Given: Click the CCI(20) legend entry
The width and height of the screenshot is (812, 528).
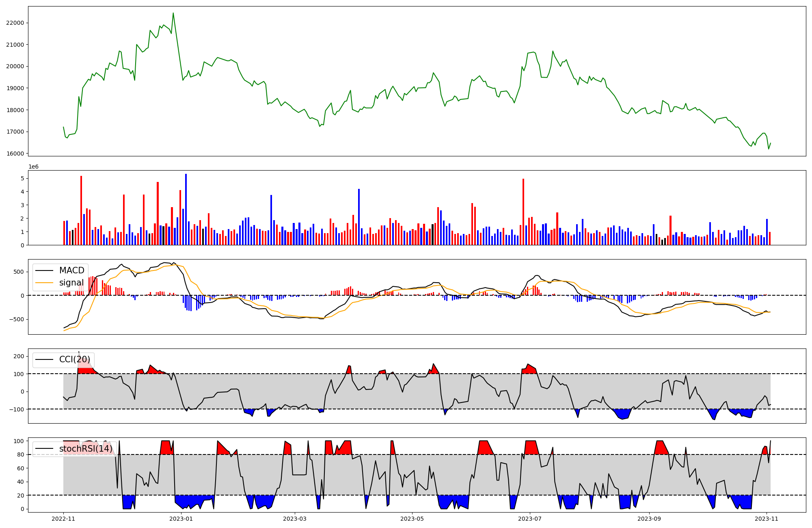Looking at the screenshot, I should click(75, 359).
